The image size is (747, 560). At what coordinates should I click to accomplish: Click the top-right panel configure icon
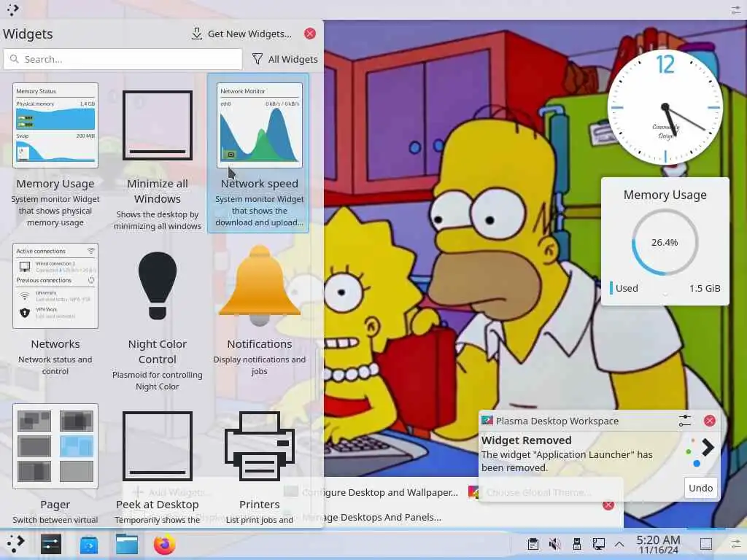pyautogui.click(x=736, y=9)
